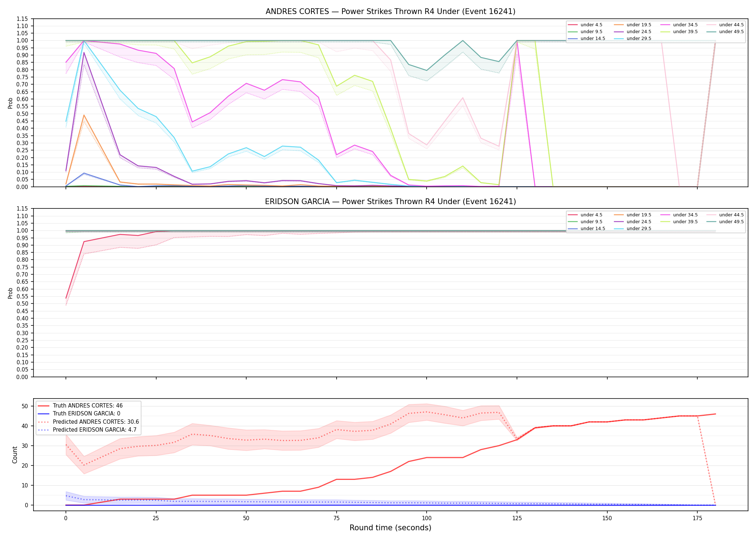Viewport: 756px width, 540px height.
Task: Click 'under 14.5' in the Eridson Garcia legend
Action: click(593, 229)
